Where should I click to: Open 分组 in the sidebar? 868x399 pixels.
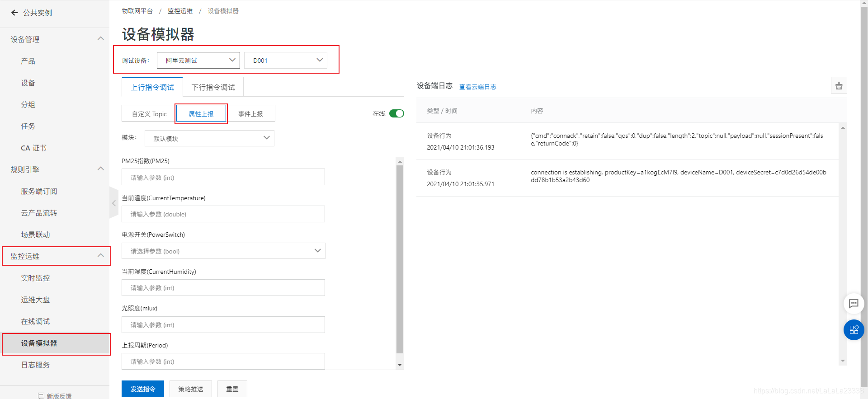(x=28, y=104)
